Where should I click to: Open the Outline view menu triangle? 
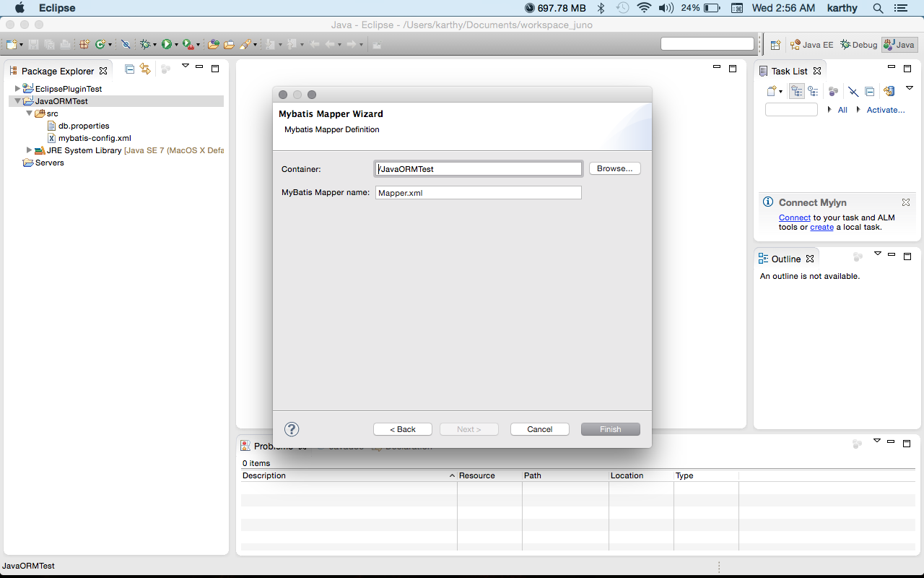(878, 254)
